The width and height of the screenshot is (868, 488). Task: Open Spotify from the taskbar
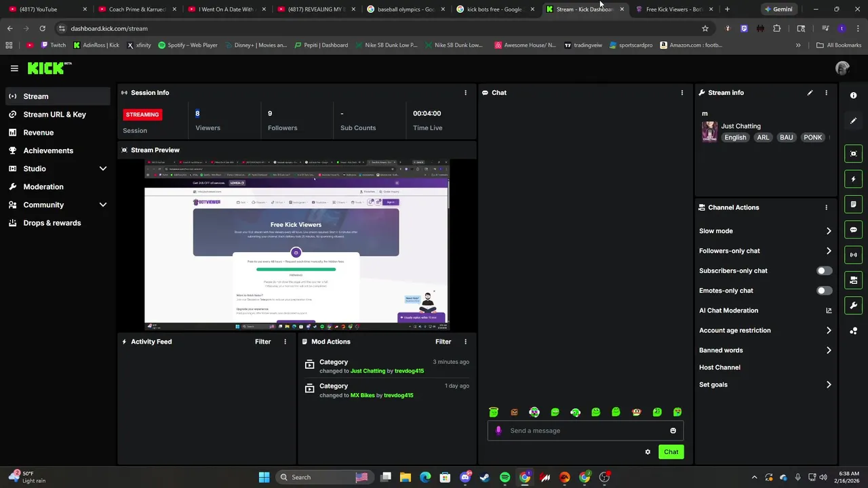coord(505,477)
